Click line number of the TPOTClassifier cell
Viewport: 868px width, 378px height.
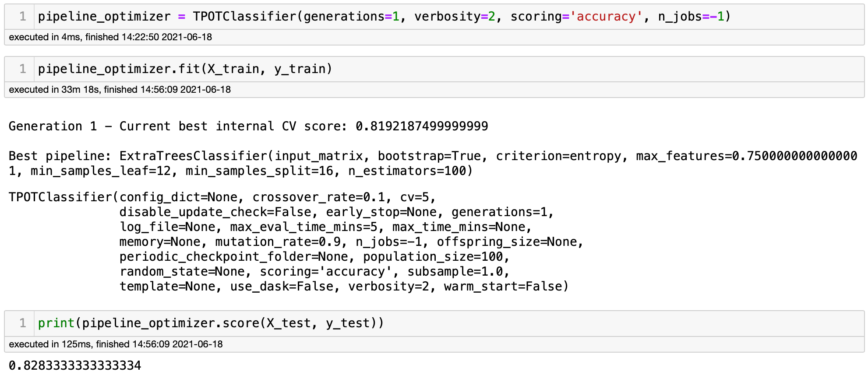(x=23, y=17)
